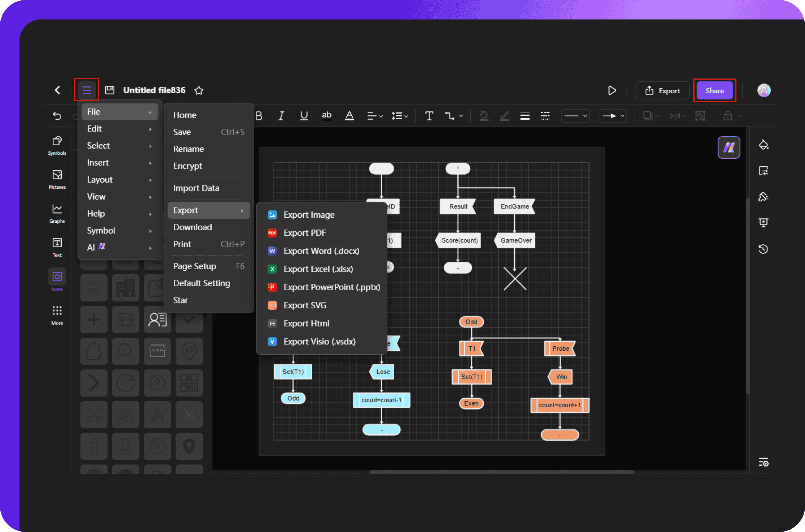Image resolution: width=805 pixels, height=532 pixels.
Task: Click the fill color bucket icon
Action: coord(484,116)
